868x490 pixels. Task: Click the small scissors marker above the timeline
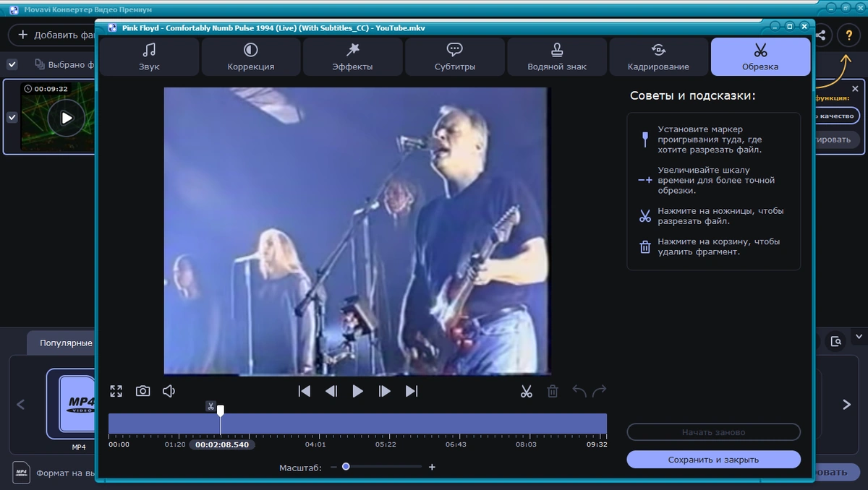(x=210, y=406)
